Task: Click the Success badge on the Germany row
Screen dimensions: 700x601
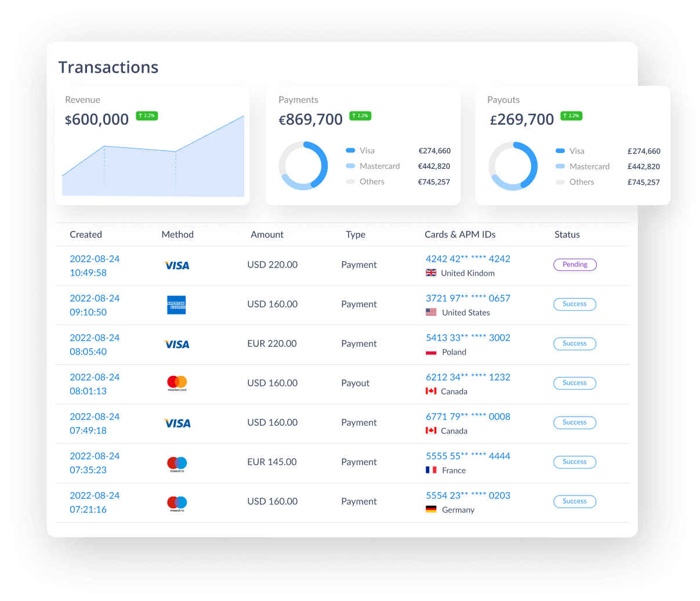Action: 574,501
